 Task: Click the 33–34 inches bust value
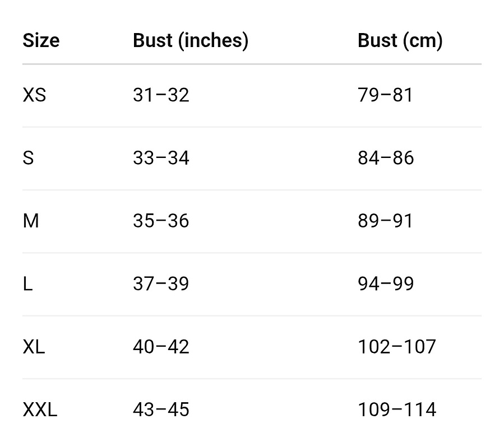161,158
